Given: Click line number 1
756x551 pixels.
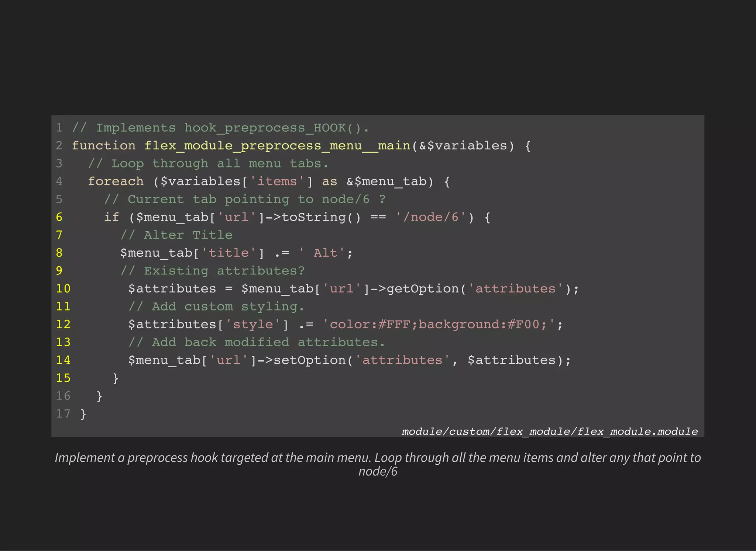Looking at the screenshot, I should click(x=59, y=128).
